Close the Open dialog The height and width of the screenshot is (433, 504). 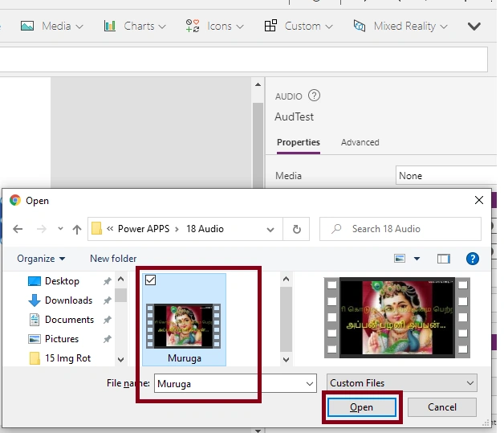(479, 200)
